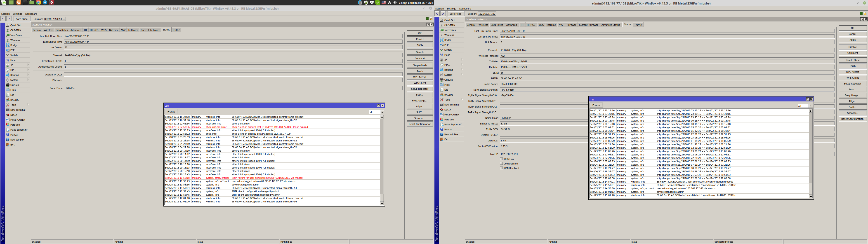Open Partition in right WinBox sidebar
This screenshot has height=244, width=868.
click(449, 119)
